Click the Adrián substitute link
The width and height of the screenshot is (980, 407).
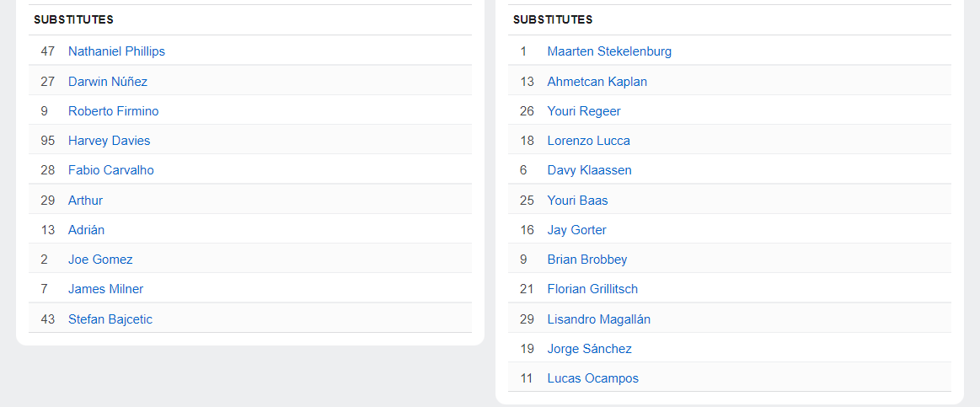tap(86, 230)
